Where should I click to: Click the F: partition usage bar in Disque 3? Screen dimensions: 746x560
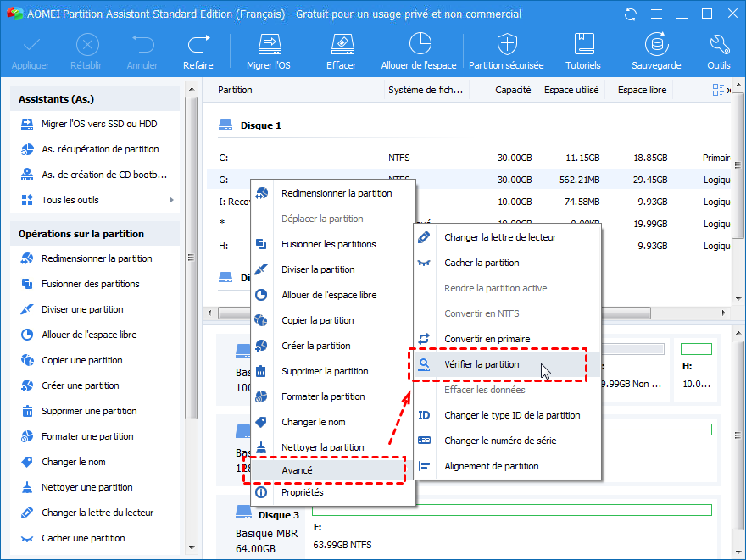[x=511, y=509]
